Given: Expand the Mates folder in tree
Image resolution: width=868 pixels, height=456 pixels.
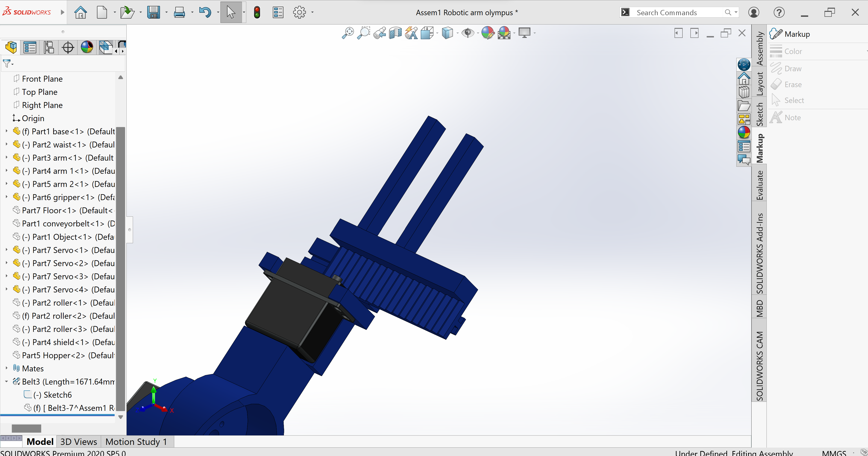Looking at the screenshot, I should tap(6, 368).
